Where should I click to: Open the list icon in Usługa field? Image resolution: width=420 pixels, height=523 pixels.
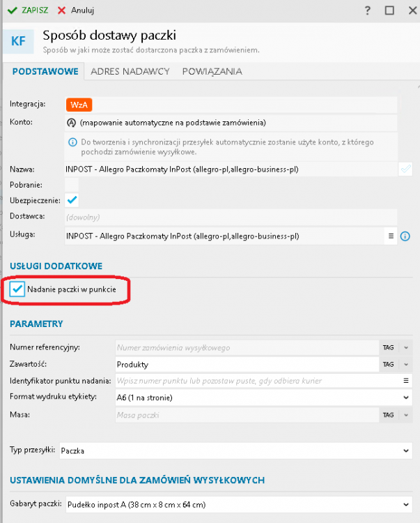tap(391, 236)
